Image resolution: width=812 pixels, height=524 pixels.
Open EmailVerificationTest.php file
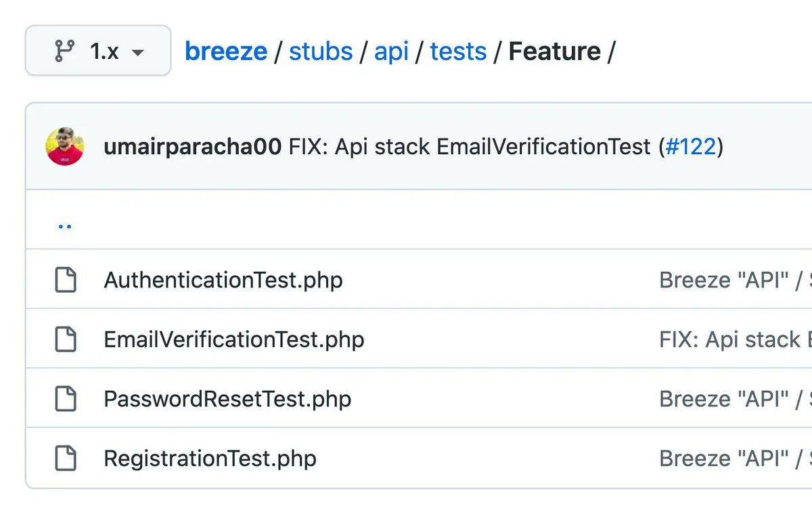point(234,339)
